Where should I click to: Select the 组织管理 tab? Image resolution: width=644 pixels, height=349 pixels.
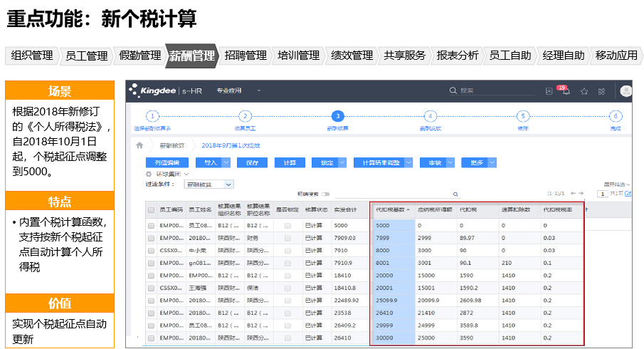pyautogui.click(x=31, y=56)
